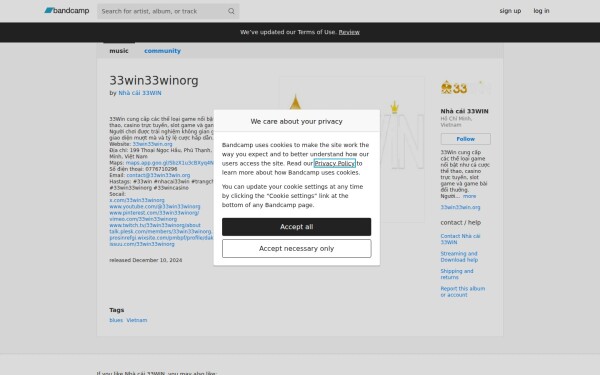Click Accept all cookies button
This screenshot has height=375, width=600.
(296, 227)
